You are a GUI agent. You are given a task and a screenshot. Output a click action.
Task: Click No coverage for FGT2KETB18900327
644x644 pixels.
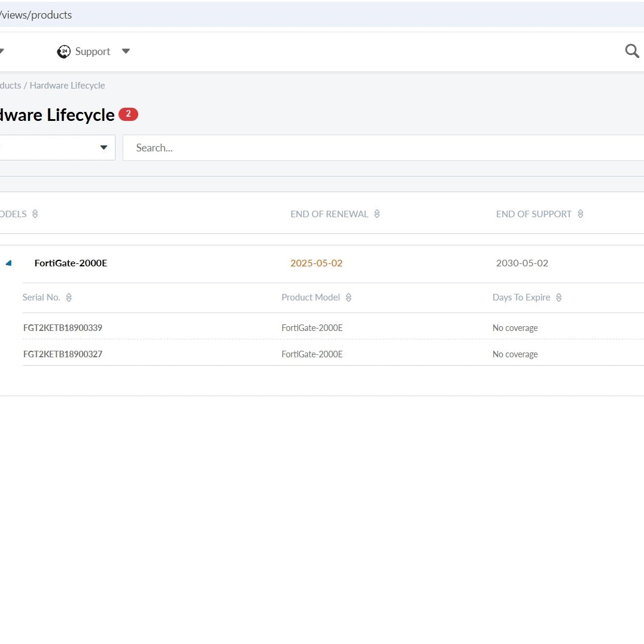(515, 354)
